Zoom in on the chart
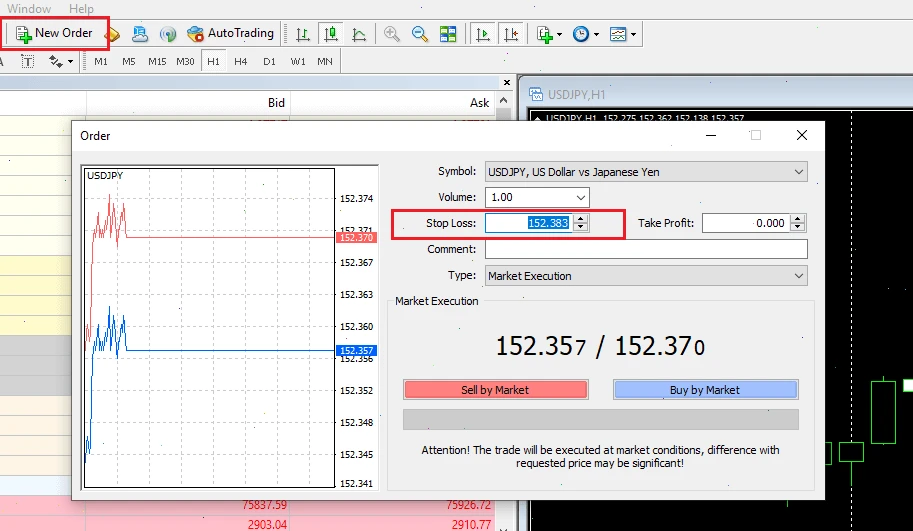 coord(392,34)
